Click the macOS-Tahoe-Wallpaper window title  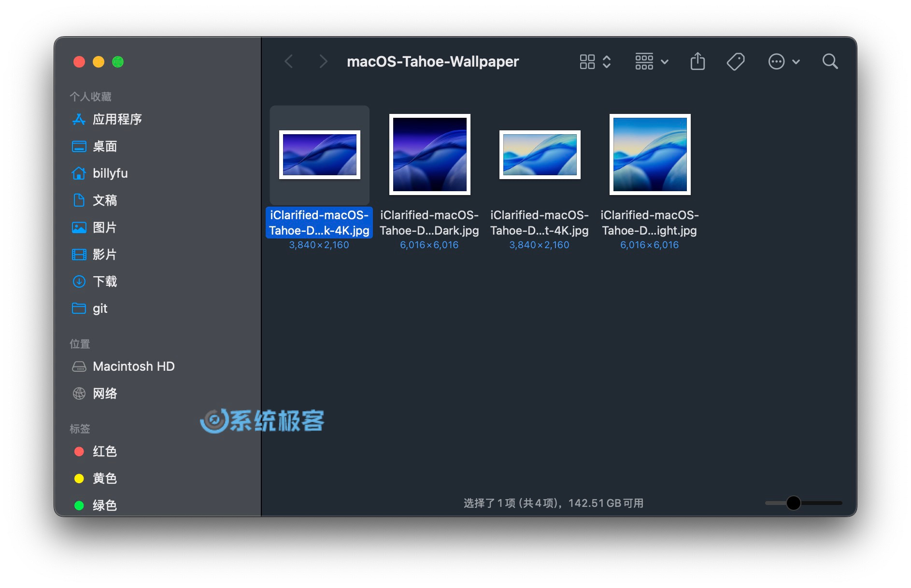(433, 61)
